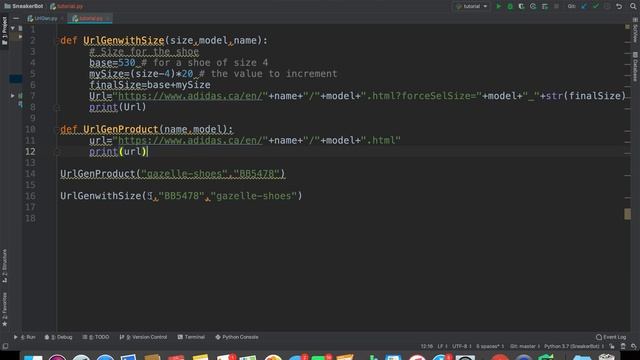The height and width of the screenshot is (360, 640).
Task: Start debugging with the green bug icon
Action: 510,7
